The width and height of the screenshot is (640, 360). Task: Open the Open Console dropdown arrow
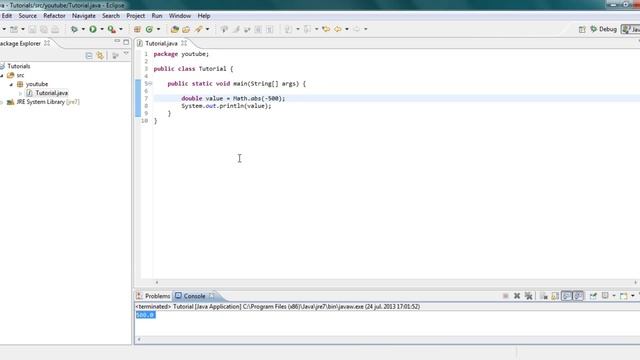633,296
